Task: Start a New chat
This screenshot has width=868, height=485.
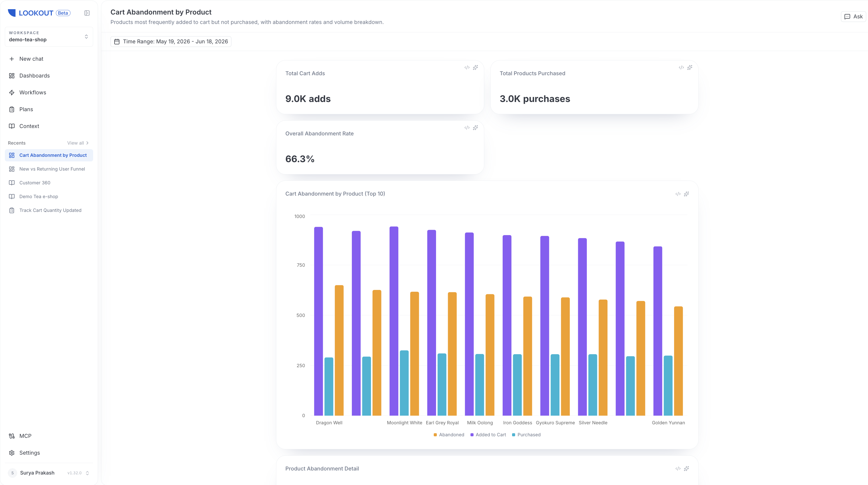Action: click(49, 59)
